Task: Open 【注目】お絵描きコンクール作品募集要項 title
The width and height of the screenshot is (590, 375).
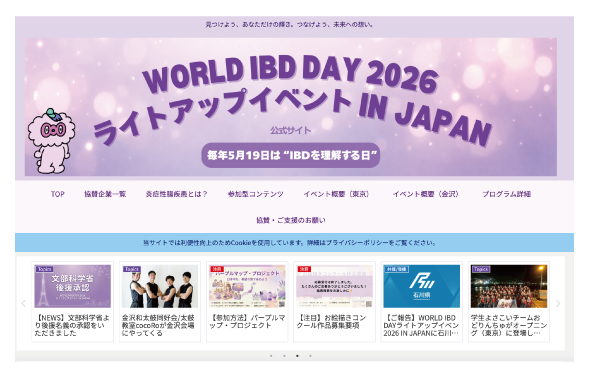Action: (331, 322)
